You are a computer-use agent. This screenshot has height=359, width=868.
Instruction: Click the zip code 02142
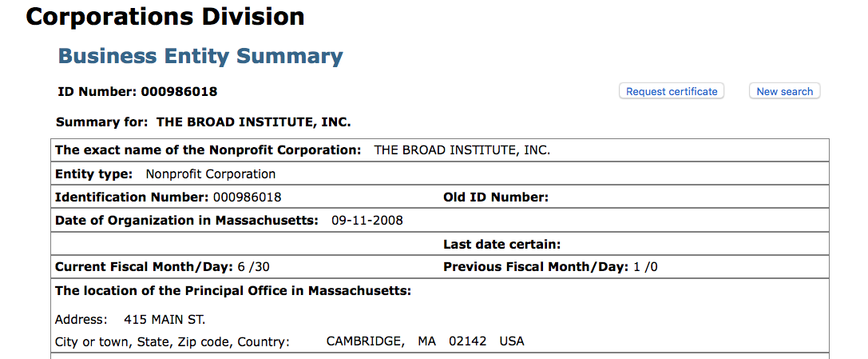467,341
